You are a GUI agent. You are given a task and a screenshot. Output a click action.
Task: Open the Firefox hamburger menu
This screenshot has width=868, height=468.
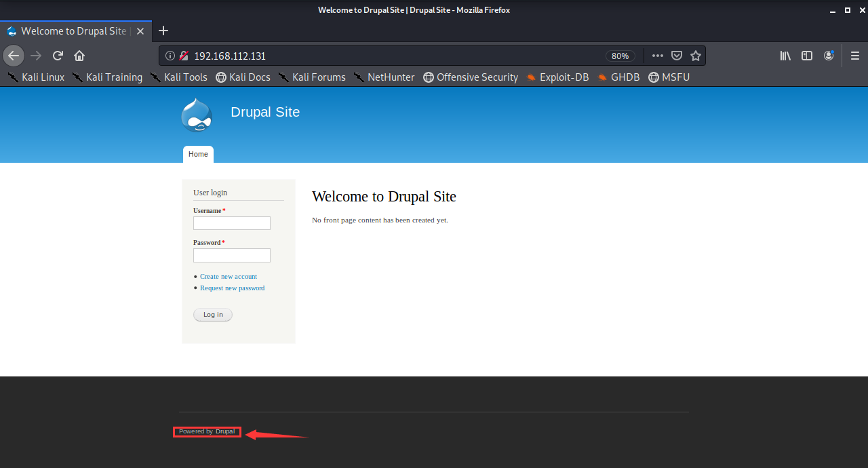(x=855, y=56)
